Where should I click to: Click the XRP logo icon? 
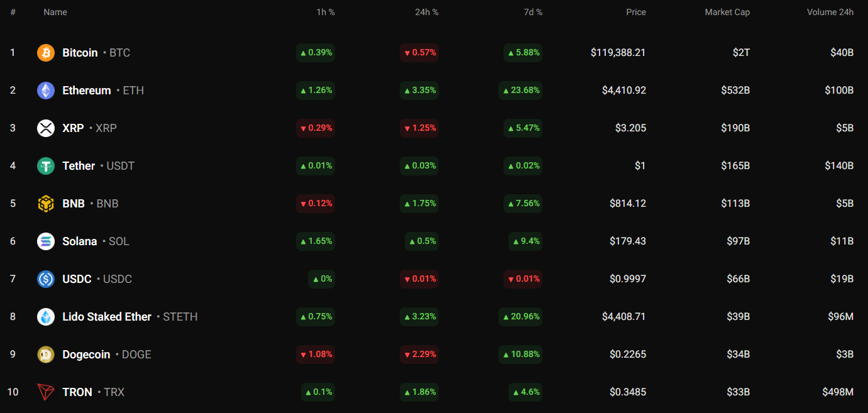(x=46, y=128)
